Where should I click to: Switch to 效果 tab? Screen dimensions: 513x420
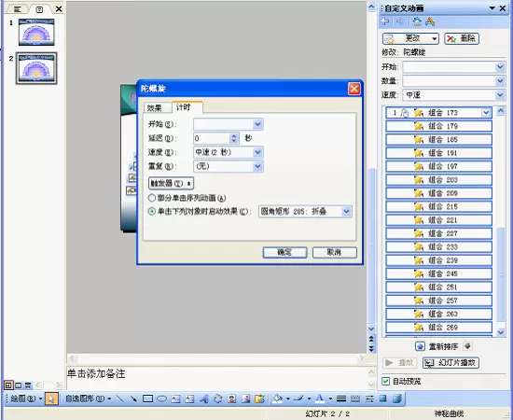coord(155,107)
